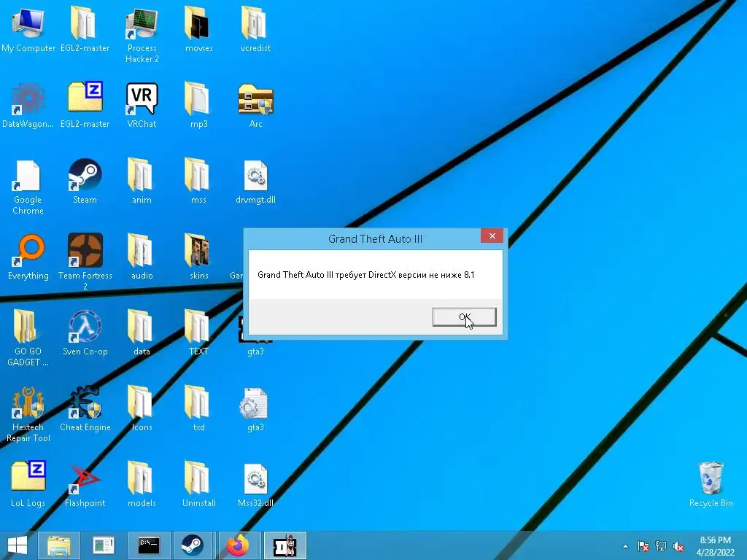The height and width of the screenshot is (560, 747).
Task: Select the audio folder
Action: 142,256
